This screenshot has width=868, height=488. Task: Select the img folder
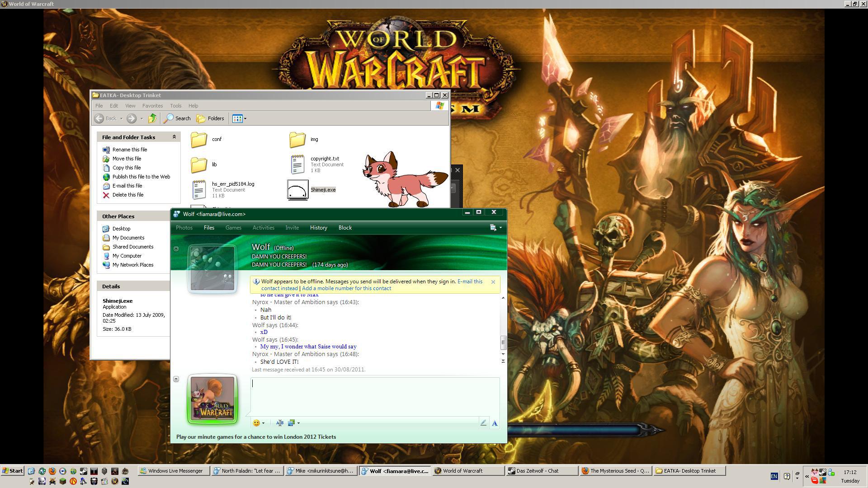304,139
